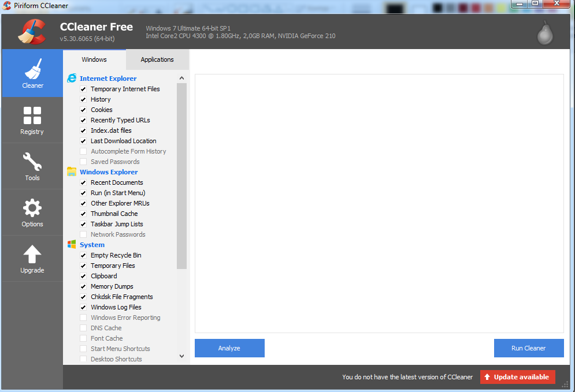This screenshot has height=392, width=575.
Task: Enable Windows Error Reporting checkbox
Action: pyautogui.click(x=83, y=318)
